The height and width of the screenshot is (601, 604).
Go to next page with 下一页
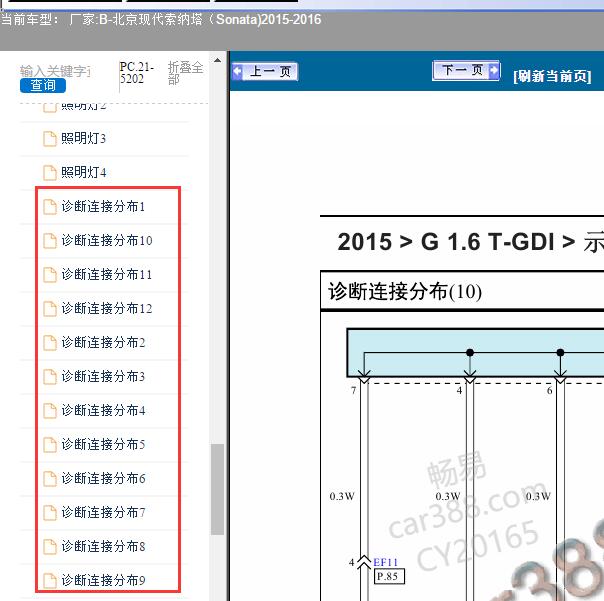466,71
